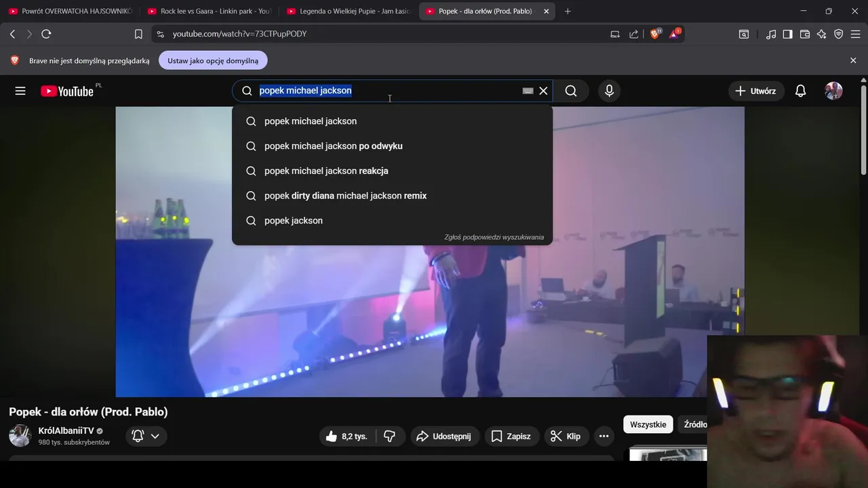Open Brave VPN shield icon
Image resolution: width=868 pixels, height=488 pixels.
839,34
